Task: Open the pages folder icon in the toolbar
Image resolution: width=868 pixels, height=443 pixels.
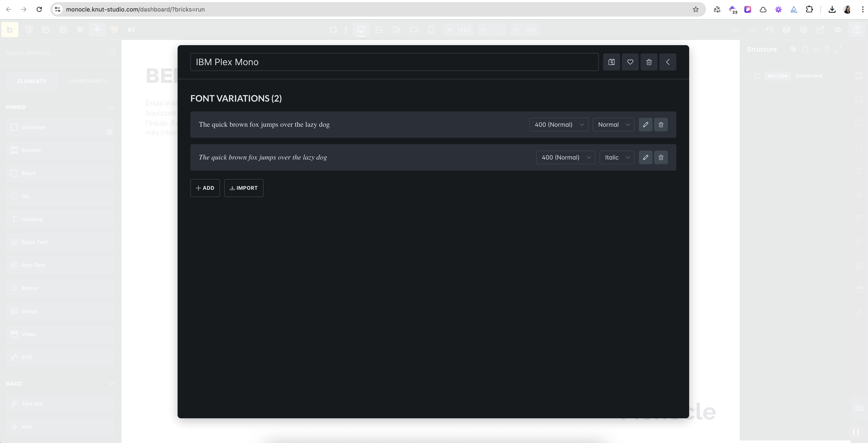Action: click(x=46, y=30)
